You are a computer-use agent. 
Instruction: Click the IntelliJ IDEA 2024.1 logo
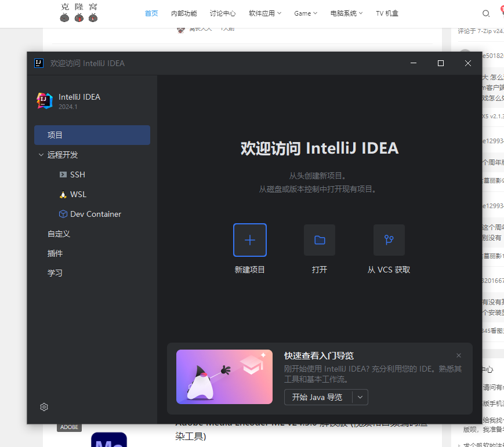[x=44, y=101]
